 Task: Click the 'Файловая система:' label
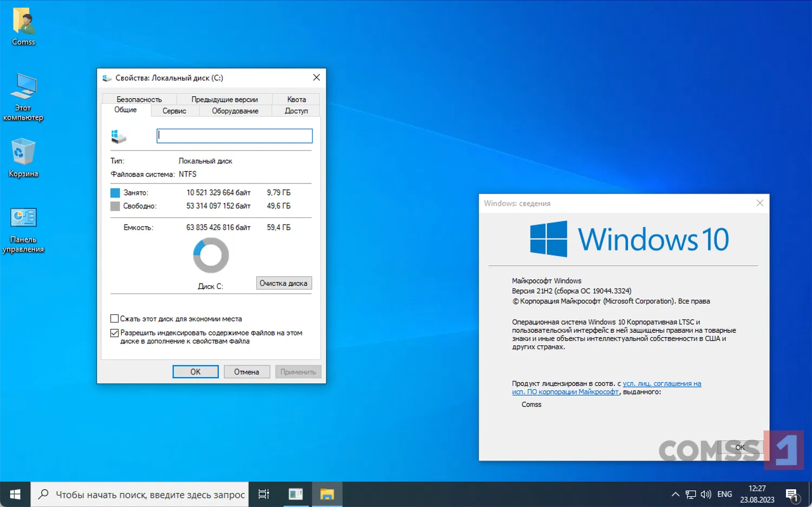tap(143, 174)
